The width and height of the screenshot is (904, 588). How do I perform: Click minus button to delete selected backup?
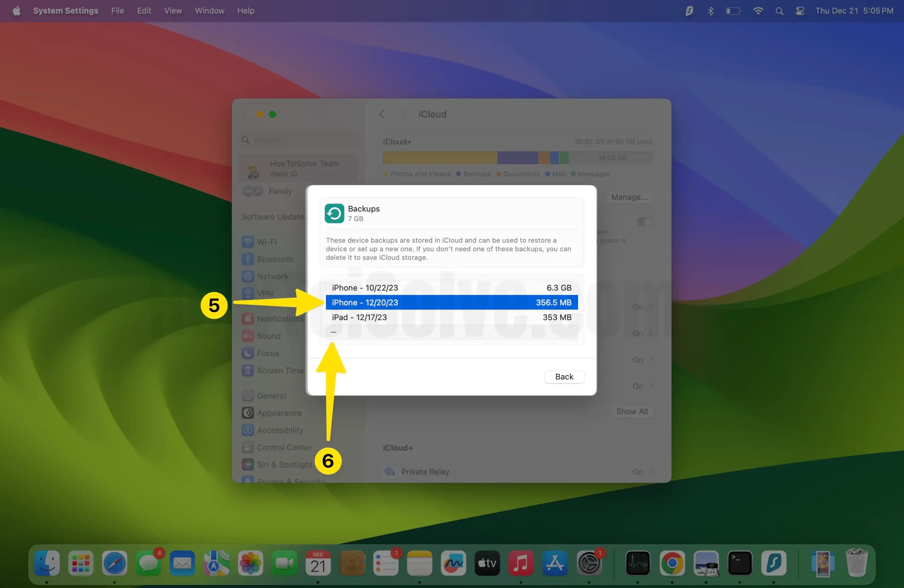(333, 332)
